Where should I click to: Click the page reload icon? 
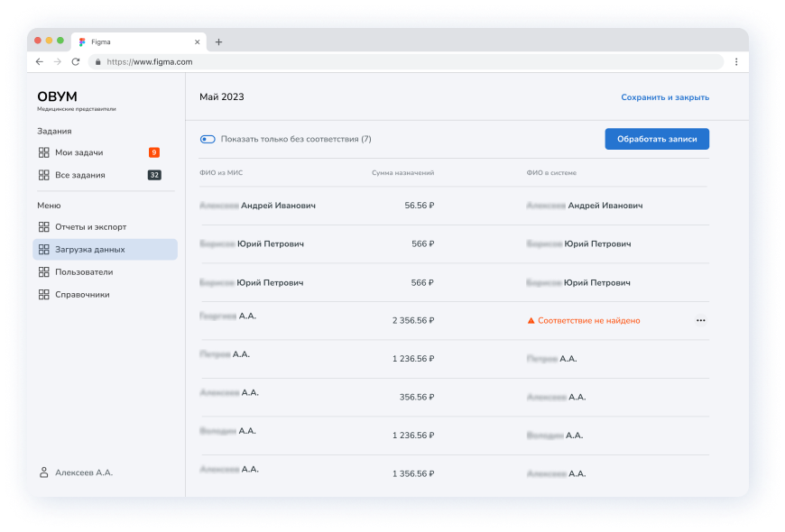pyautogui.click(x=77, y=61)
